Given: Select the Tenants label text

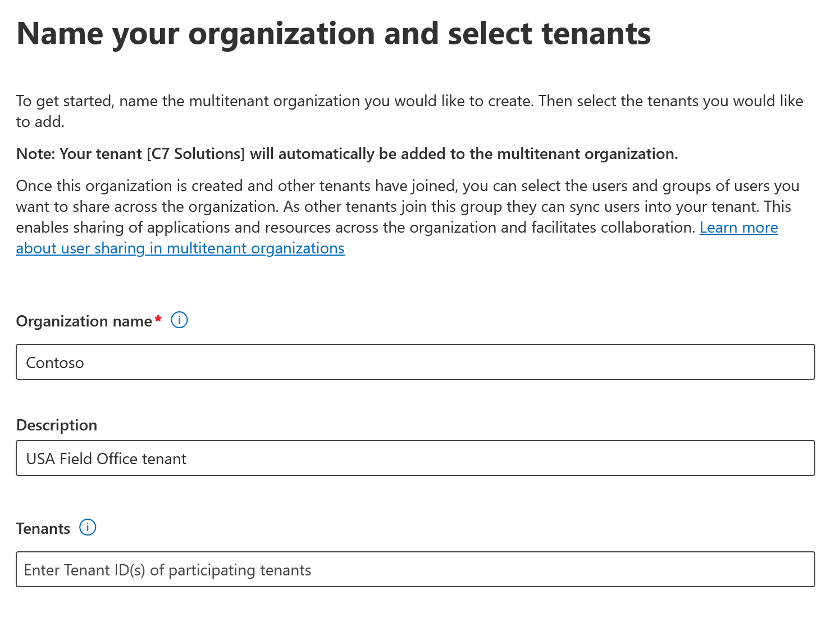Looking at the screenshot, I should tap(43, 529).
